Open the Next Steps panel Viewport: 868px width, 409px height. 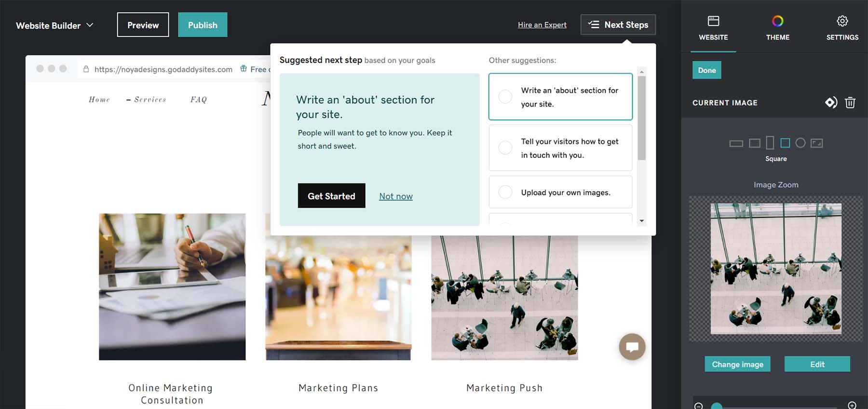618,24
